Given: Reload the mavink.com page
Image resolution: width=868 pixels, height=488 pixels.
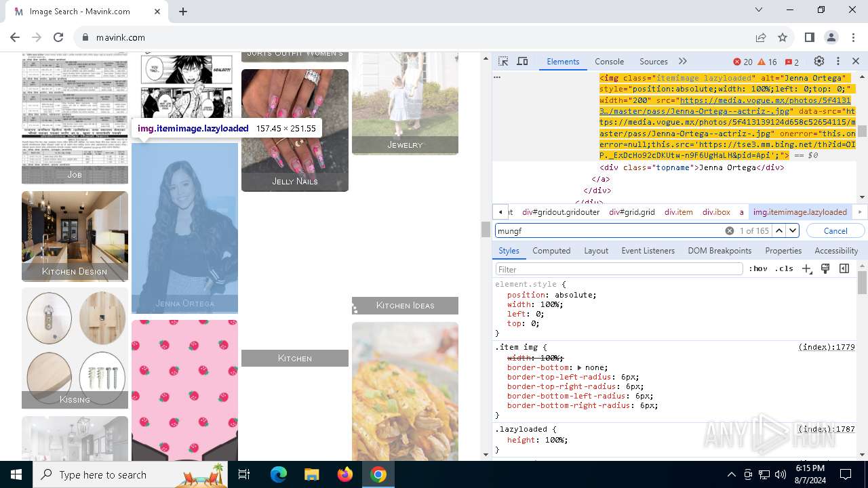Looking at the screenshot, I should [x=58, y=37].
